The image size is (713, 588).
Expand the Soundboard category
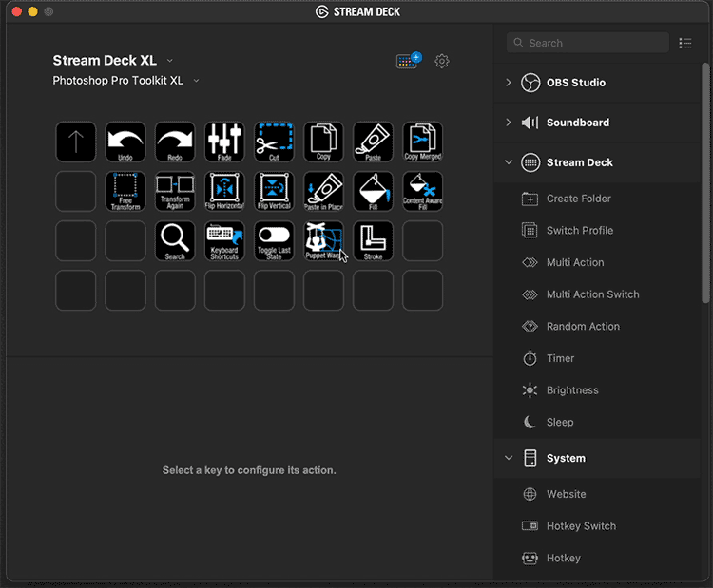click(509, 123)
